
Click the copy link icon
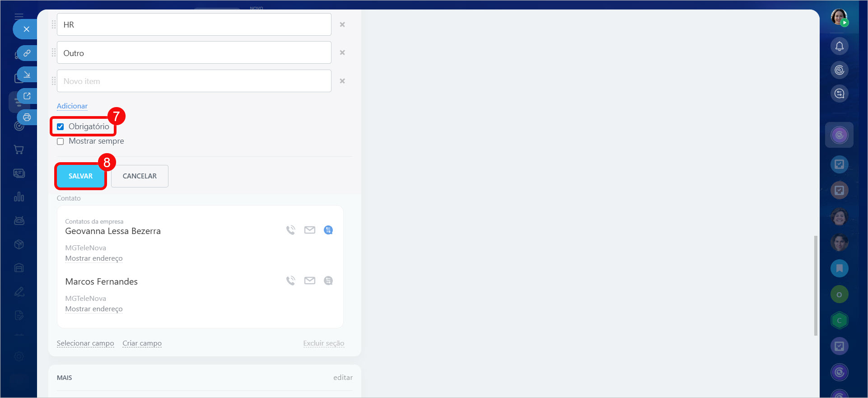click(x=27, y=53)
